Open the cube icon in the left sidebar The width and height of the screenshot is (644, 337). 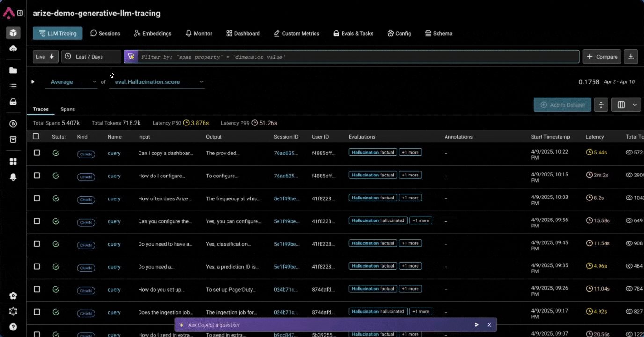click(13, 33)
